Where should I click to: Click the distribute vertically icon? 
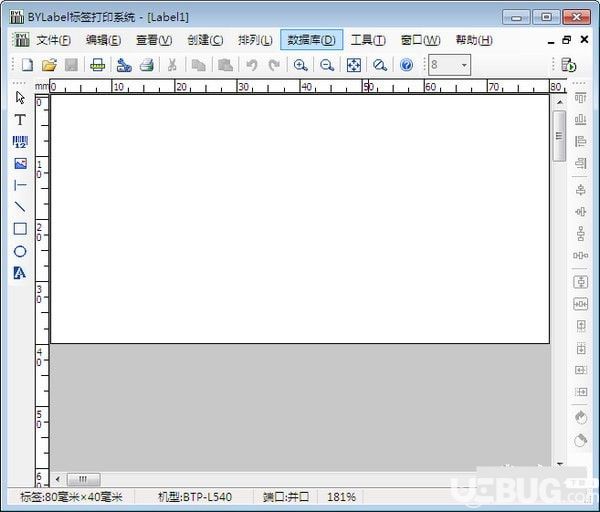(580, 233)
